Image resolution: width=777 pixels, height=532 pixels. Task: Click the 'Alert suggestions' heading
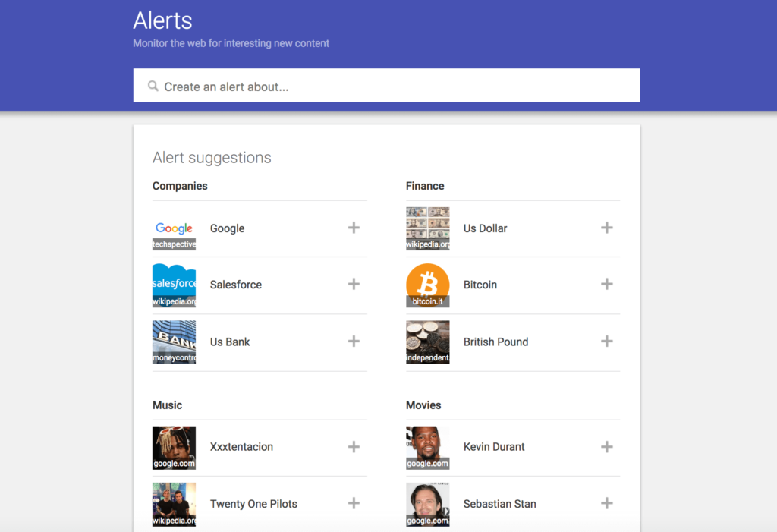tap(212, 158)
